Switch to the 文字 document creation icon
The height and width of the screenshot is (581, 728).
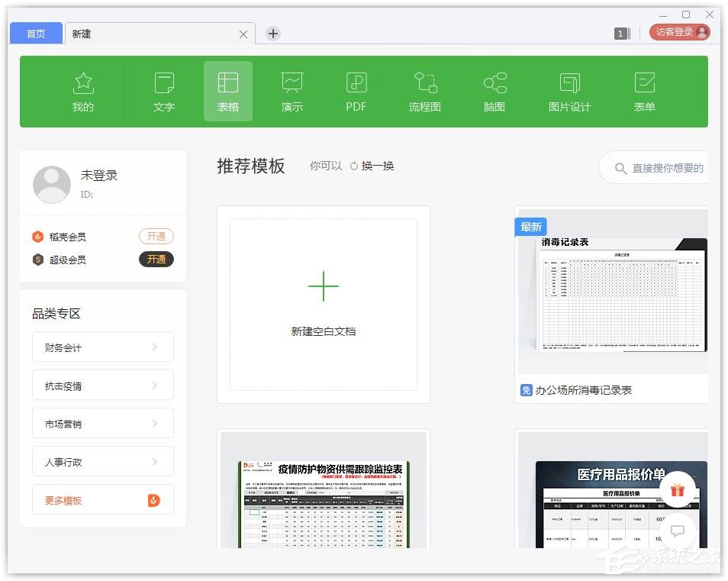(163, 90)
